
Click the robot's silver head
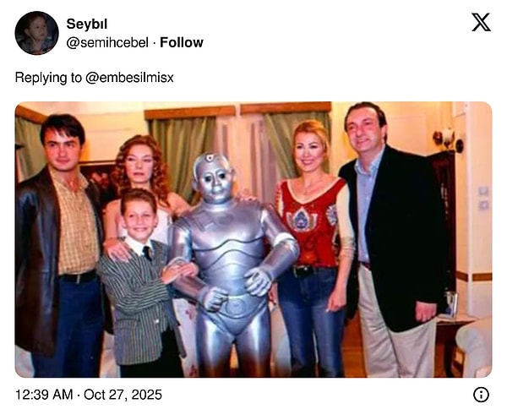tap(214, 178)
